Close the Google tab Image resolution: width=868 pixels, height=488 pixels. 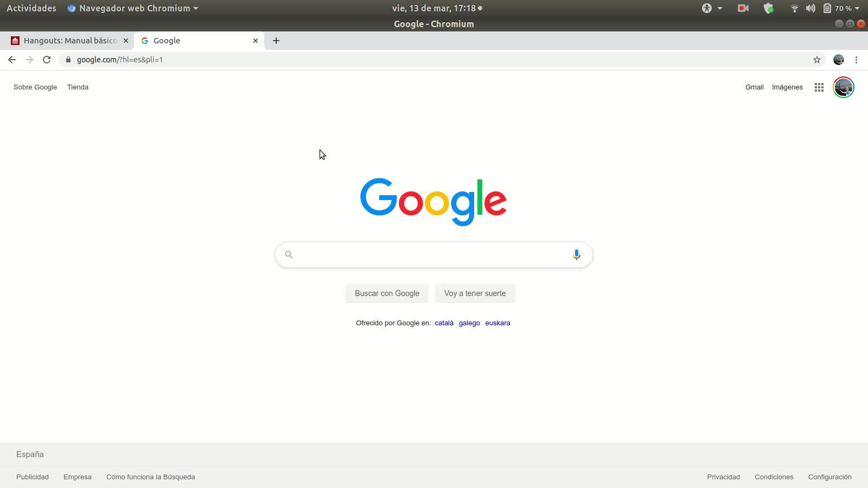256,41
